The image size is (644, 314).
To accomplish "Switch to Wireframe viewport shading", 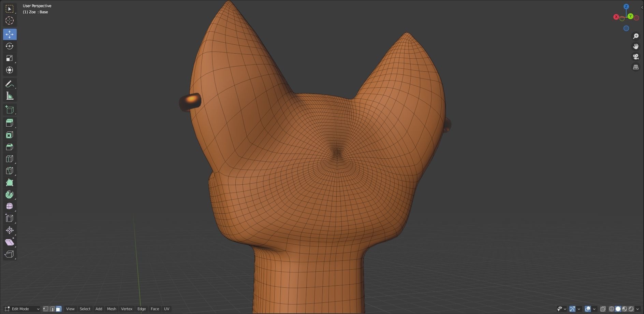I will coord(612,309).
